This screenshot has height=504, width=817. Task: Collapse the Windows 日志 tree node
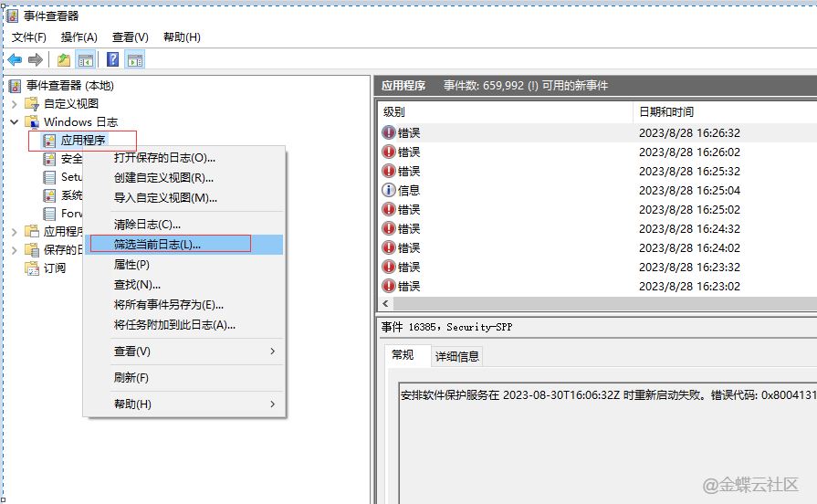15,121
